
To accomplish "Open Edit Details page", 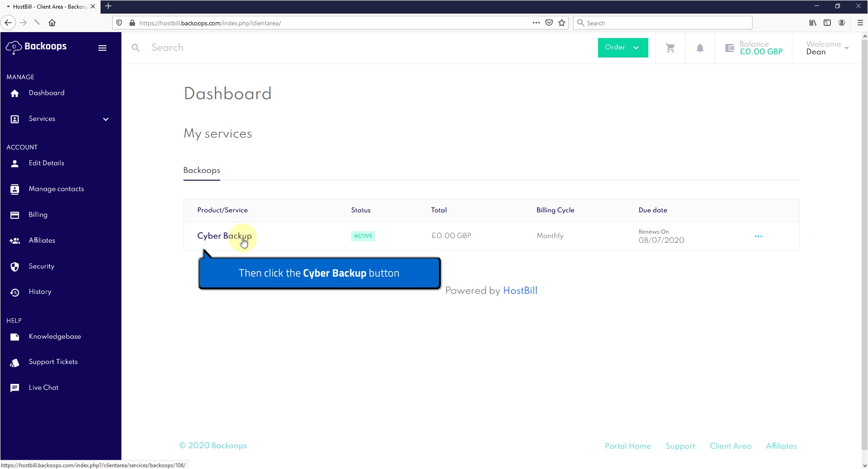I will click(47, 163).
